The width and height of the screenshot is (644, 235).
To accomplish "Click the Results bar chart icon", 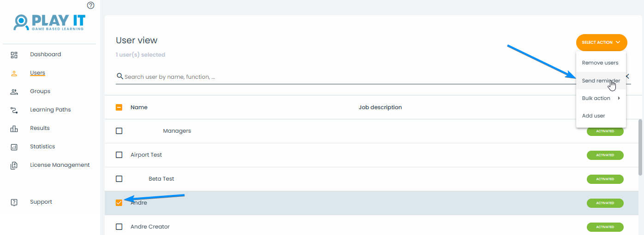I will pos(14,129).
